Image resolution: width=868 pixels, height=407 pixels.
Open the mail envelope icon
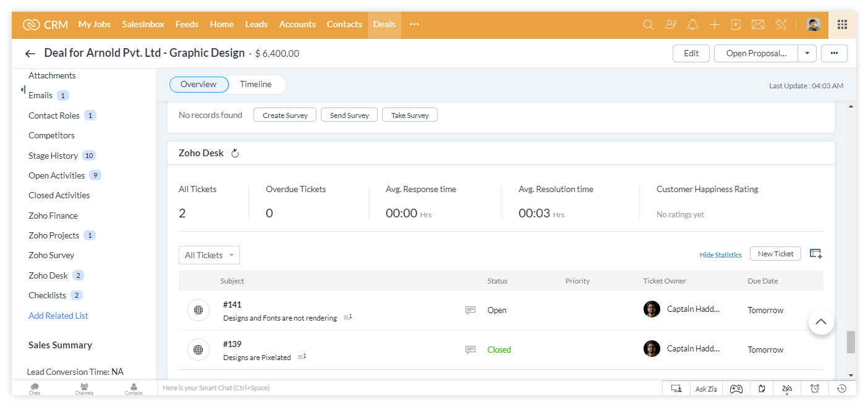click(758, 25)
